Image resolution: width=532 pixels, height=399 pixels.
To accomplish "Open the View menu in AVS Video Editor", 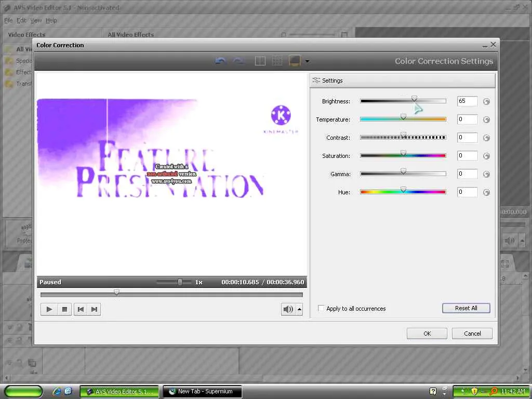I will pyautogui.click(x=36, y=20).
